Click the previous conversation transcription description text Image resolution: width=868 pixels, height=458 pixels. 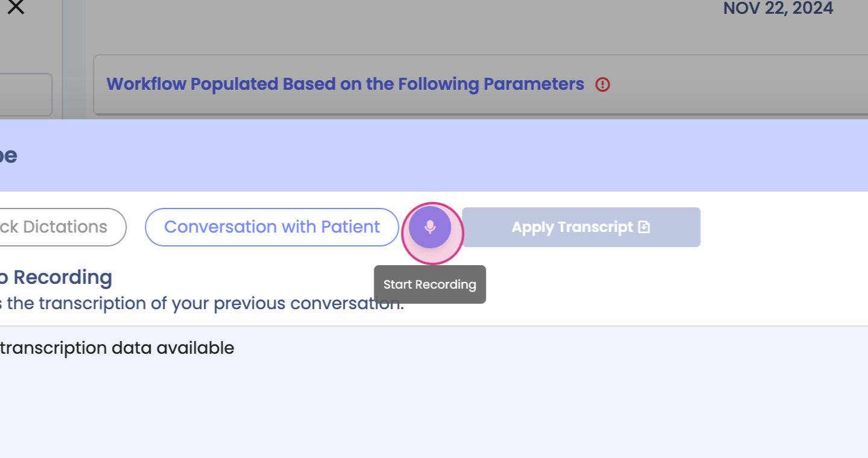click(x=199, y=303)
